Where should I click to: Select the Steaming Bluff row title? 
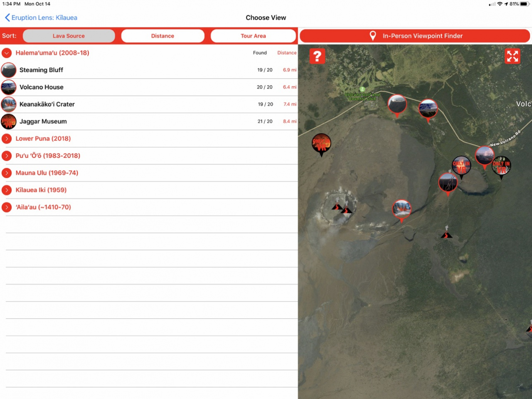41,70
